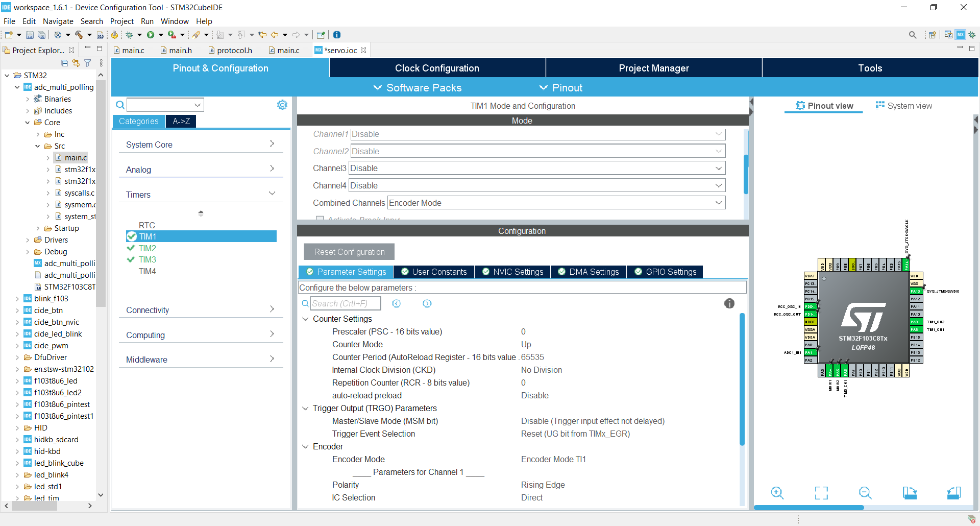Collapse the Encoder parameters section
The width and height of the screenshot is (980, 526).
tap(305, 447)
